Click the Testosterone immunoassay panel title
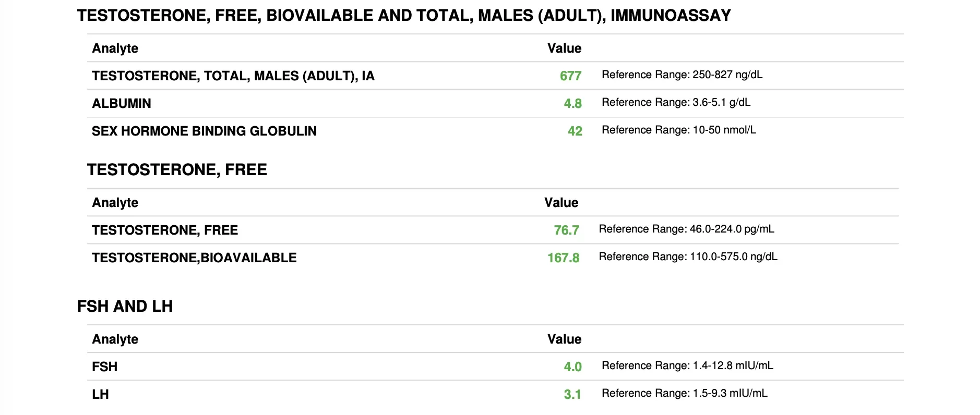 (404, 16)
